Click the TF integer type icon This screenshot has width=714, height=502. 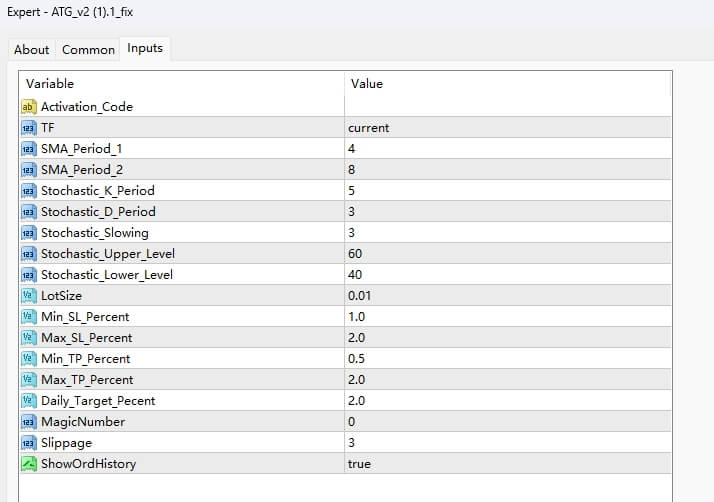pyautogui.click(x=28, y=127)
